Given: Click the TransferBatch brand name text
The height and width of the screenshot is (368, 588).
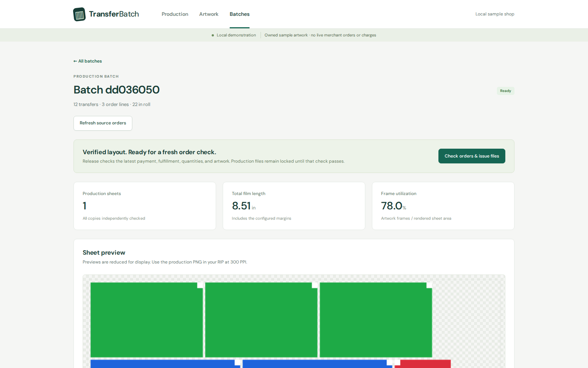Looking at the screenshot, I should (x=114, y=14).
